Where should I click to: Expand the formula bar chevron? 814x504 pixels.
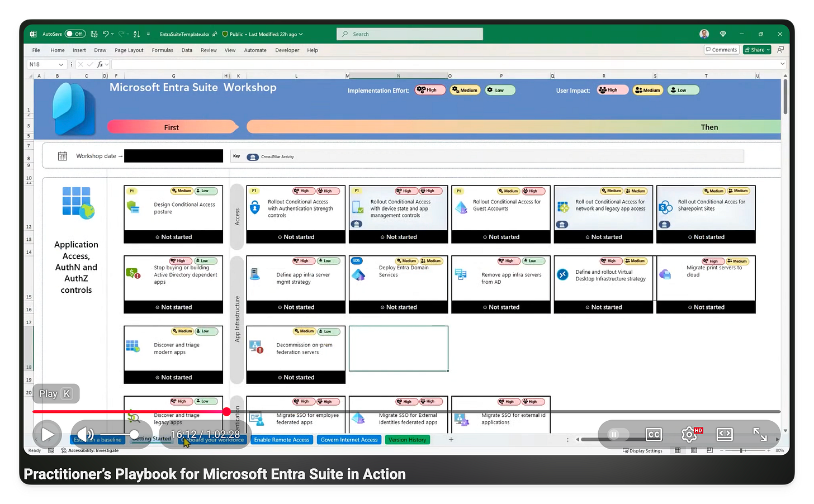coord(782,64)
